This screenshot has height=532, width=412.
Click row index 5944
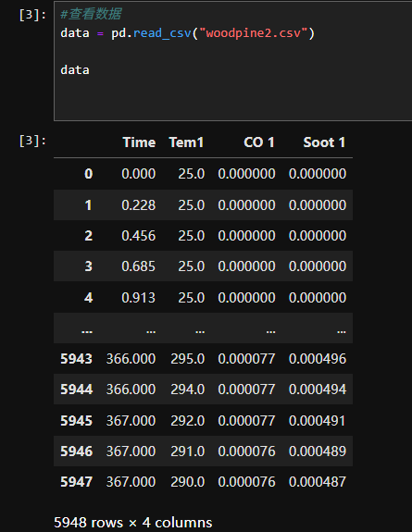click(77, 390)
